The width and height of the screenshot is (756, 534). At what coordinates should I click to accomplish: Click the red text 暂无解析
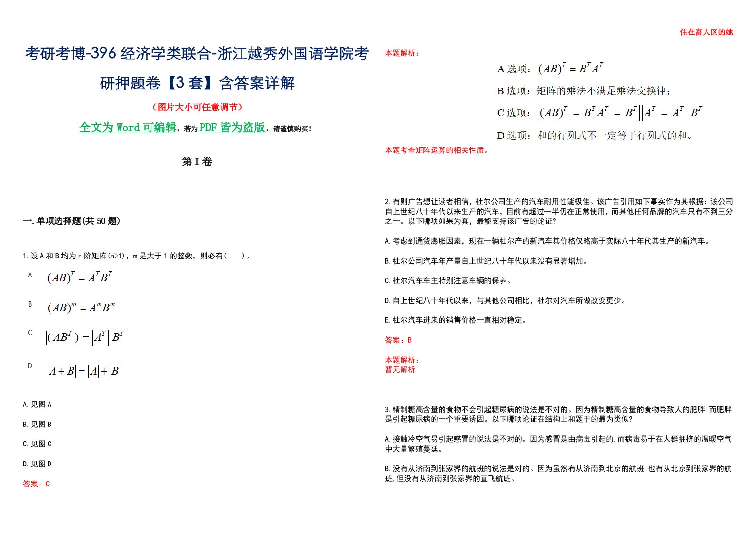(x=400, y=370)
